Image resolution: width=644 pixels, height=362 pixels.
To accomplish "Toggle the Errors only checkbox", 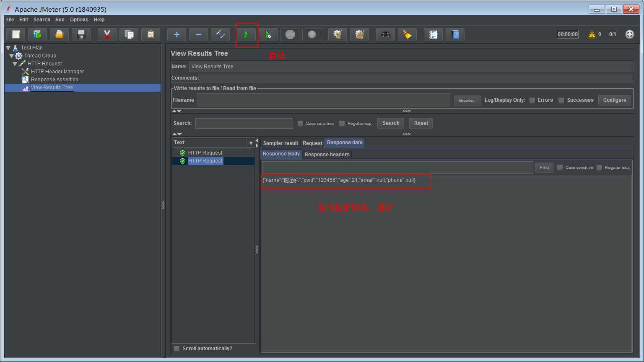I will pos(532,100).
